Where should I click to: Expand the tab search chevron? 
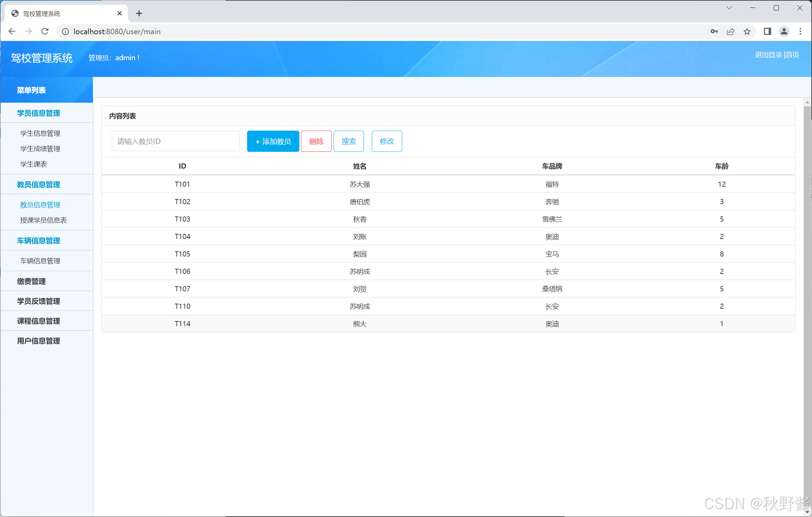pos(729,8)
